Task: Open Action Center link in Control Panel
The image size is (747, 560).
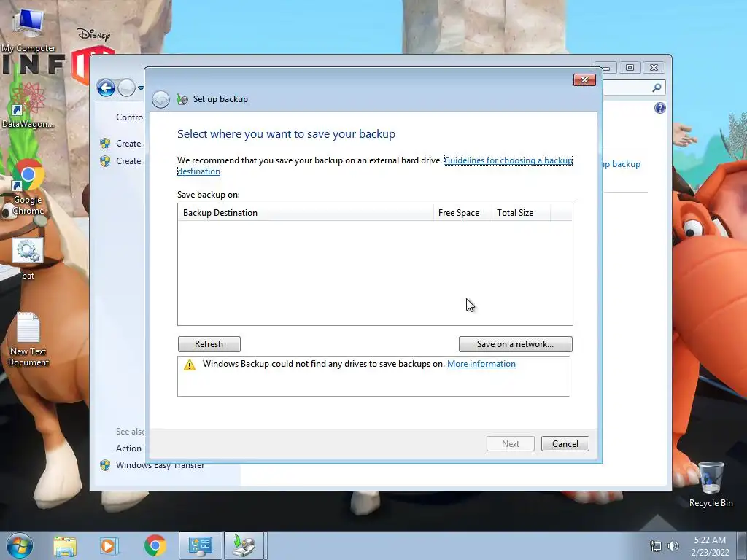Action: pos(128,448)
